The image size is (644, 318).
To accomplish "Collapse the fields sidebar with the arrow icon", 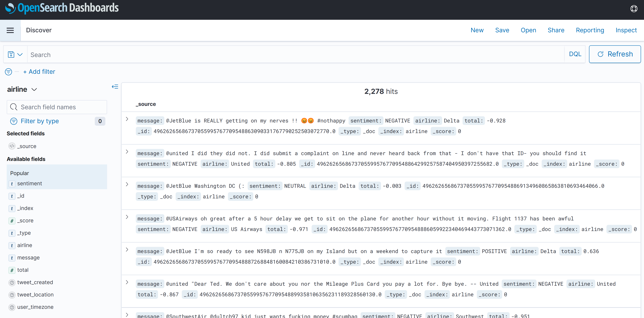I will 115,87.
